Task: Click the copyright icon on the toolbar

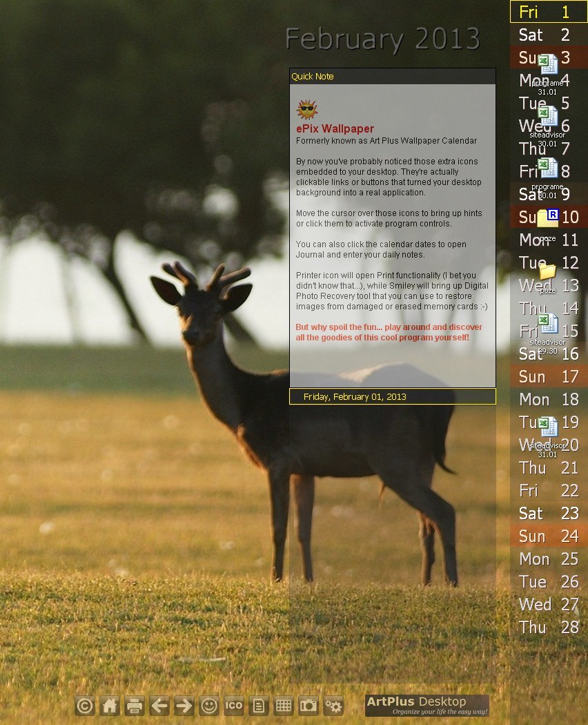Action: [x=84, y=706]
